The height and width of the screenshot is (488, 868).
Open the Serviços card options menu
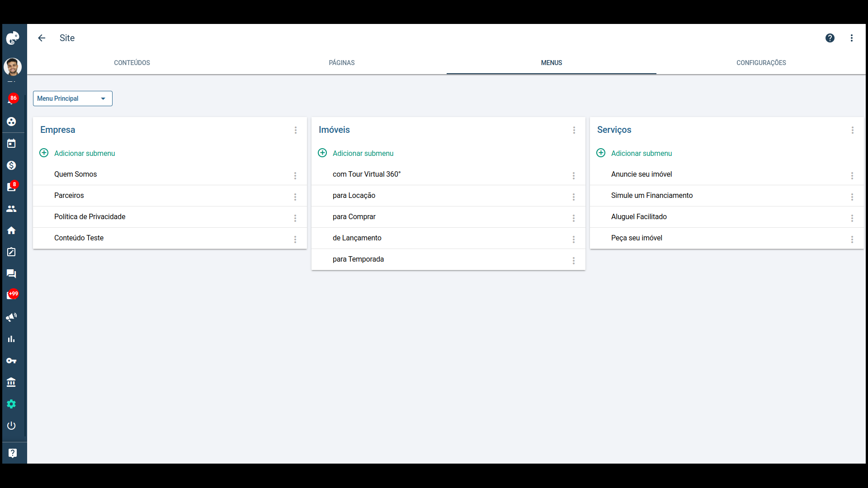pos(853,130)
